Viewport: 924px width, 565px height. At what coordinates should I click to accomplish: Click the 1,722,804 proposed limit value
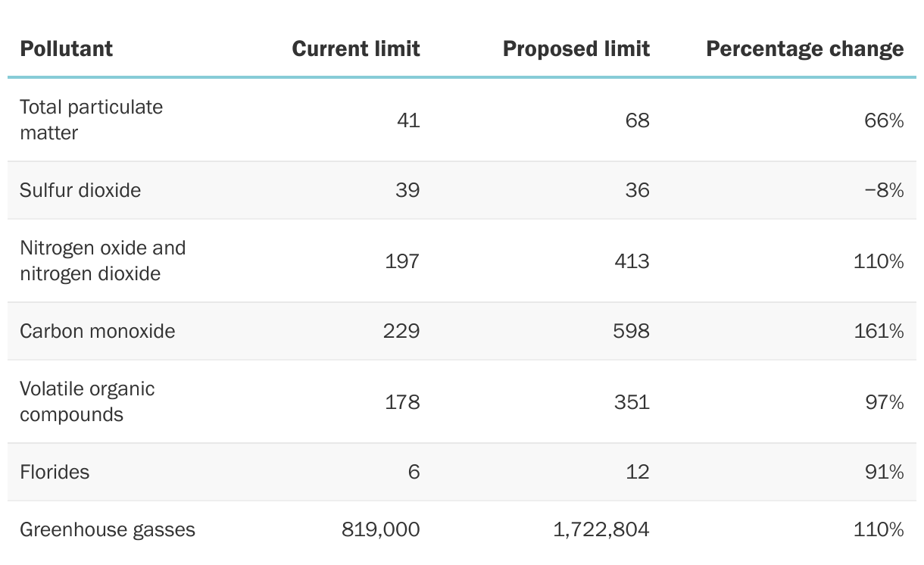pyautogui.click(x=601, y=529)
